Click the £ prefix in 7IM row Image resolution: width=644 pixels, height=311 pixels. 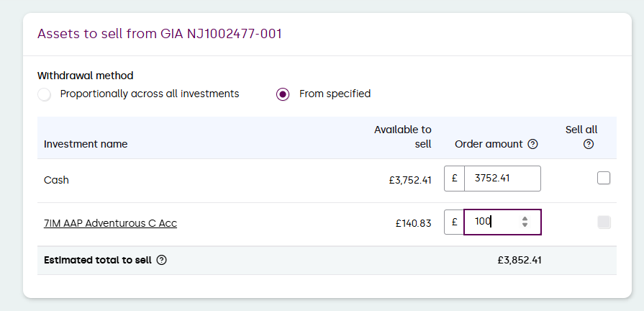455,222
